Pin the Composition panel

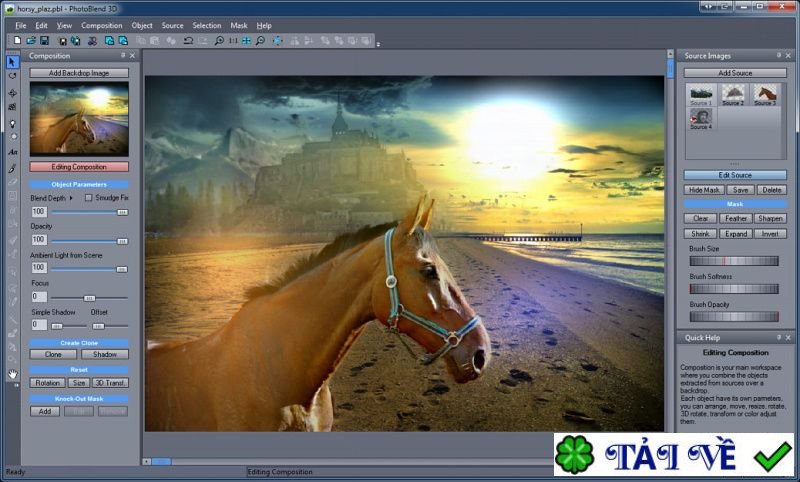(123, 55)
